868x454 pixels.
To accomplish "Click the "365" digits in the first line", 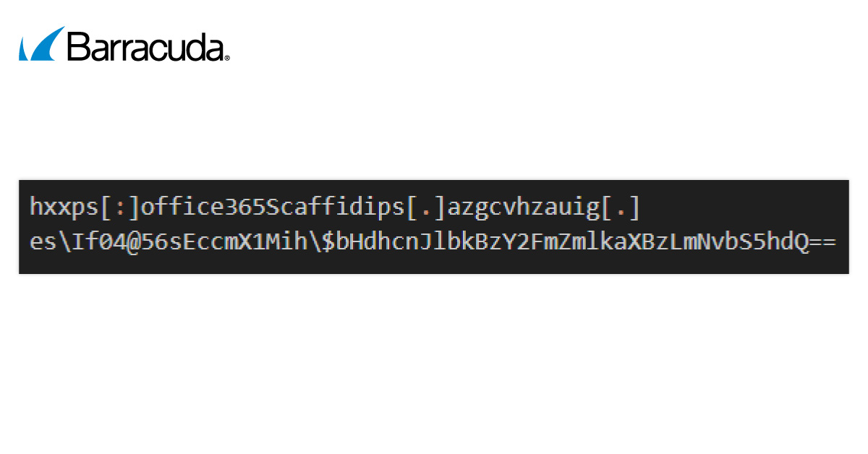I will 245,207.
